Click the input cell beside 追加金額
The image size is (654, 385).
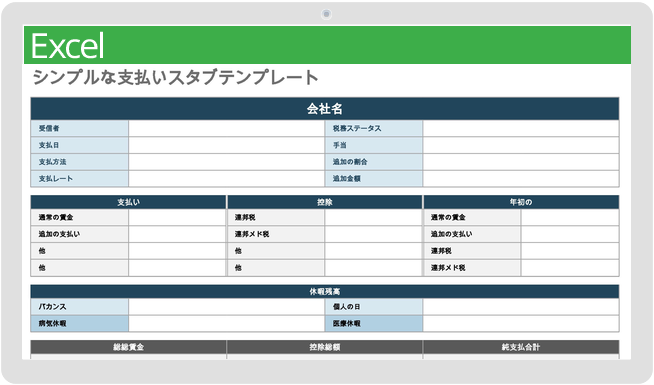coord(521,179)
